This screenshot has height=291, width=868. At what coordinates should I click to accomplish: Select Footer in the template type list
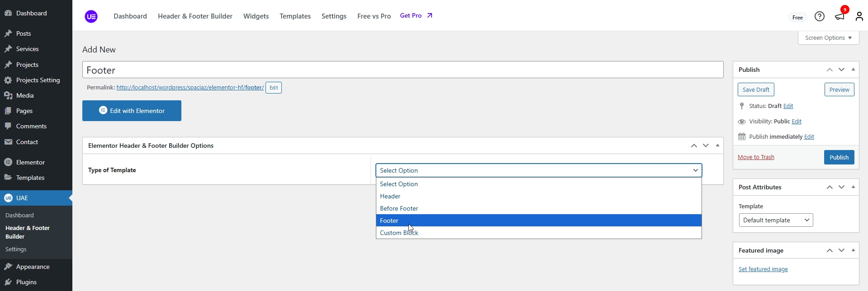538,221
